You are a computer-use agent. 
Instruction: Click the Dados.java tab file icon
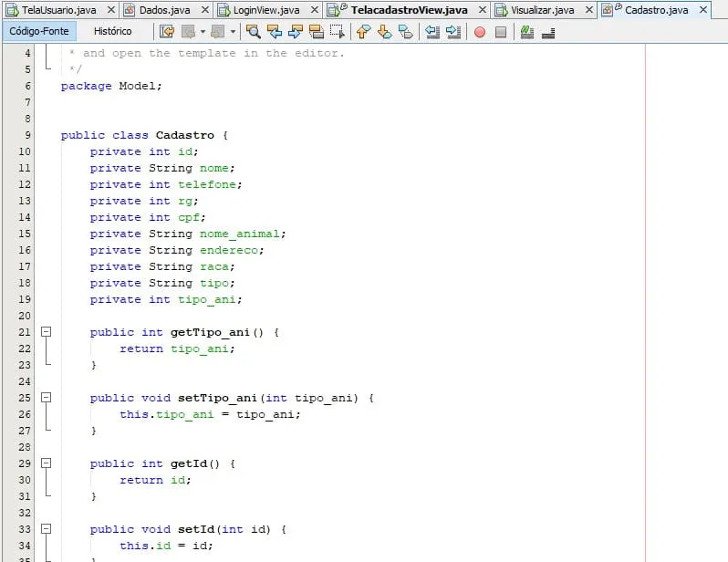click(129, 10)
